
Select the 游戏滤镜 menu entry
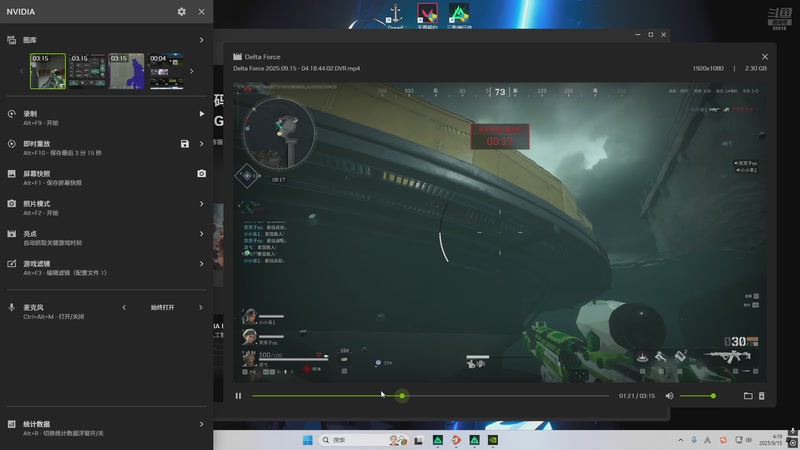(106, 268)
